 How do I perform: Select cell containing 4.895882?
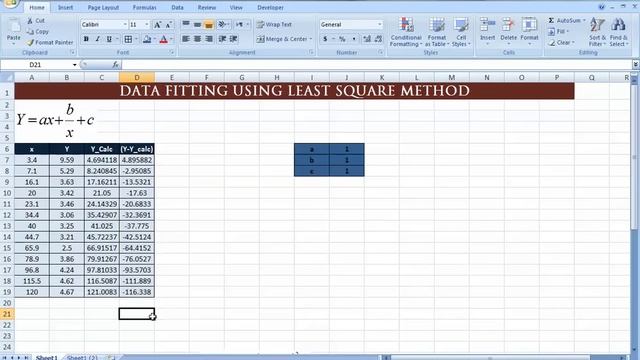[137, 160]
